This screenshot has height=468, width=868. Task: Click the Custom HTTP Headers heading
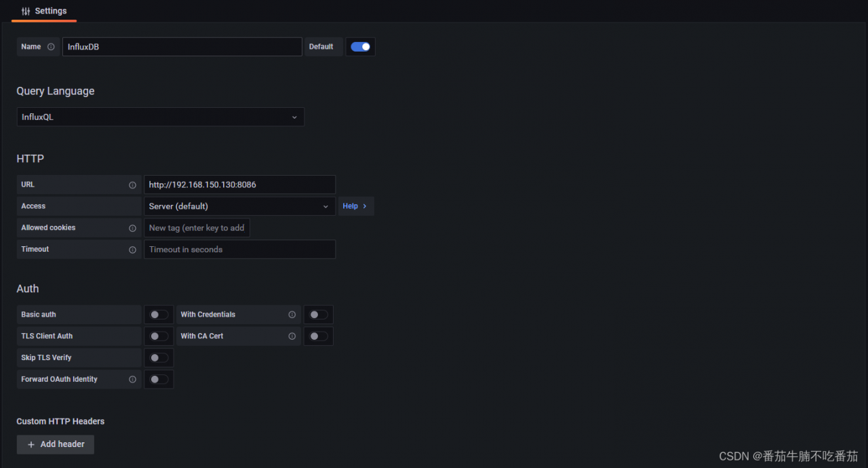(60, 421)
